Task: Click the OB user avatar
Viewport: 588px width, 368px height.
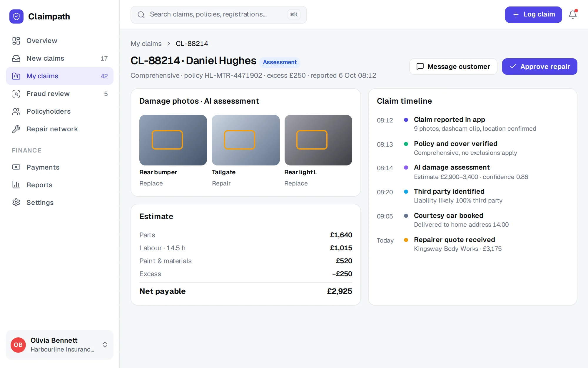Action: [x=18, y=345]
